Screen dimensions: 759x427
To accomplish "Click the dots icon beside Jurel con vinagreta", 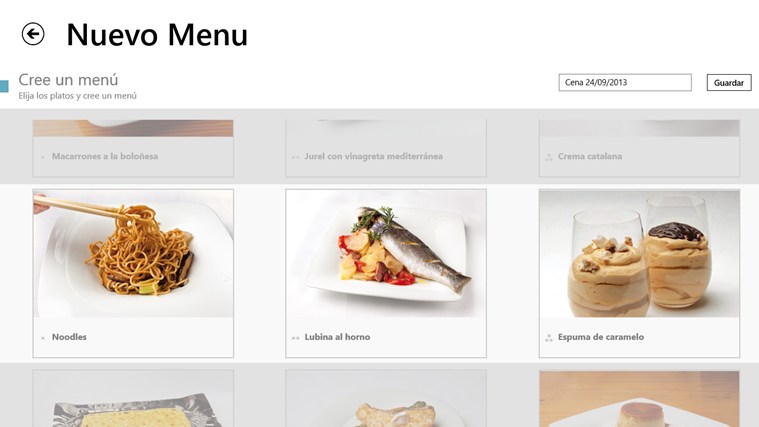I will 295,157.
